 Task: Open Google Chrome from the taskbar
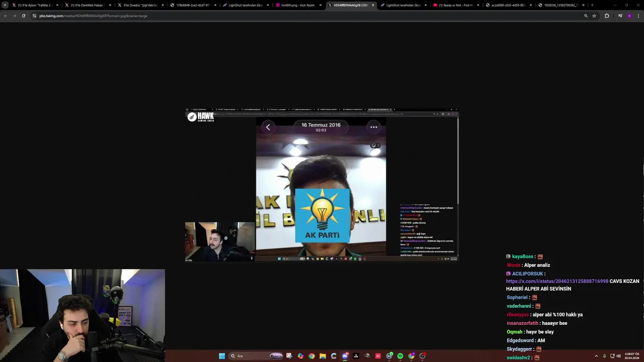click(311, 356)
